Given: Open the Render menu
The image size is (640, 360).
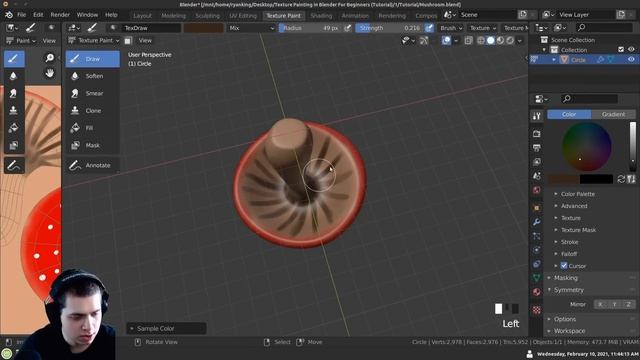Looking at the screenshot, I should (60, 15).
